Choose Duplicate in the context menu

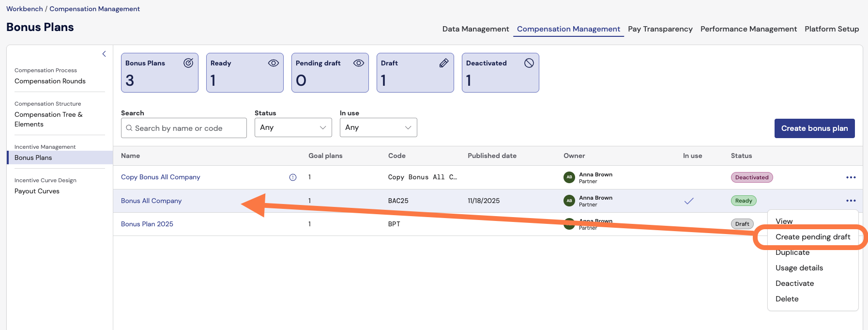792,253
